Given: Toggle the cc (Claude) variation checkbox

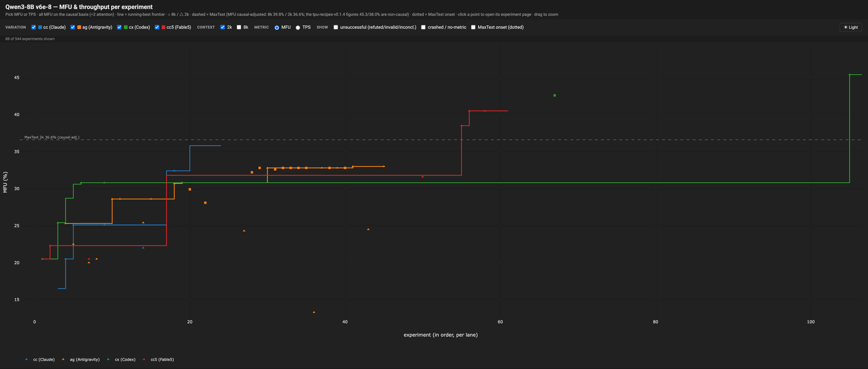Looking at the screenshot, I should [x=34, y=27].
